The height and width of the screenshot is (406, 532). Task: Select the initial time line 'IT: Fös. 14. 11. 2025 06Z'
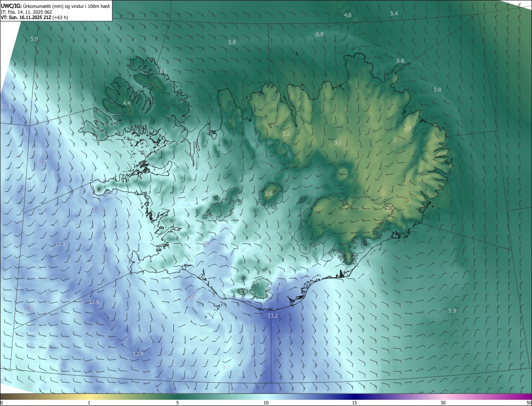[x=27, y=12]
